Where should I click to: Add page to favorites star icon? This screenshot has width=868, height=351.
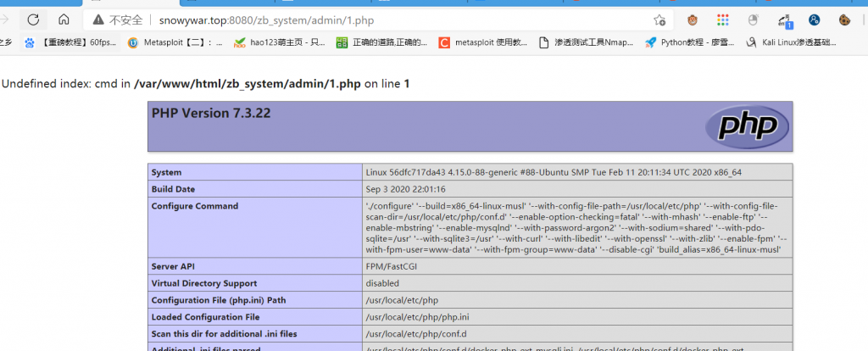coord(659,19)
